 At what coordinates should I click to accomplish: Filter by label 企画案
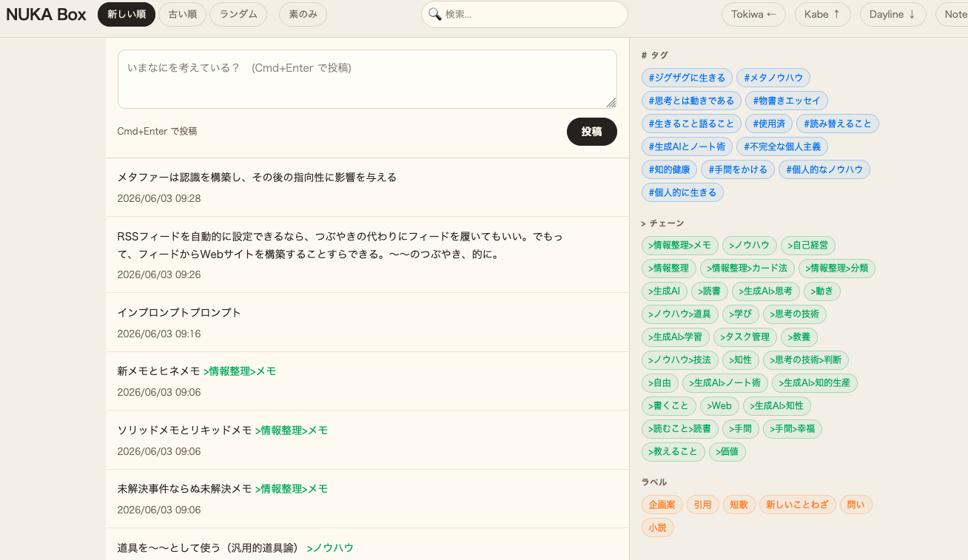click(662, 505)
